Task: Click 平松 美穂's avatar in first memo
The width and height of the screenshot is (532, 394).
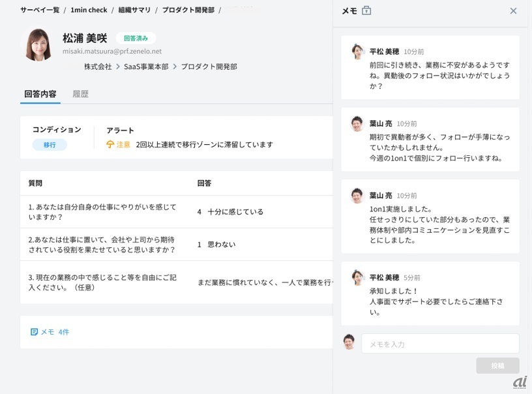Action: pyautogui.click(x=357, y=52)
